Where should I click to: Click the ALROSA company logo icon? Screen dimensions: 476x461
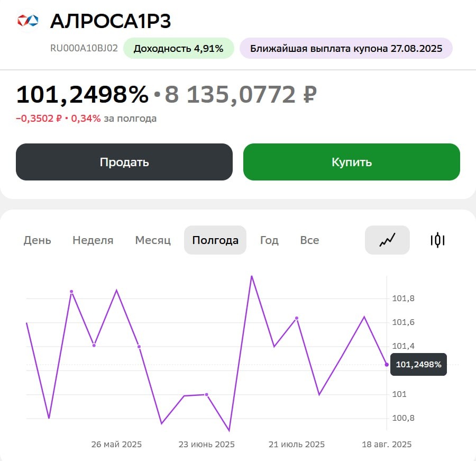click(28, 21)
